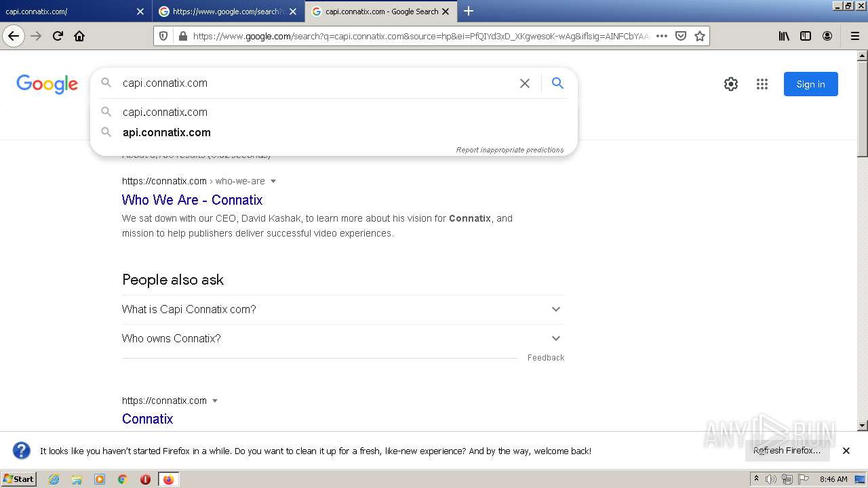Submit search with blue magnifier icon

[557, 83]
